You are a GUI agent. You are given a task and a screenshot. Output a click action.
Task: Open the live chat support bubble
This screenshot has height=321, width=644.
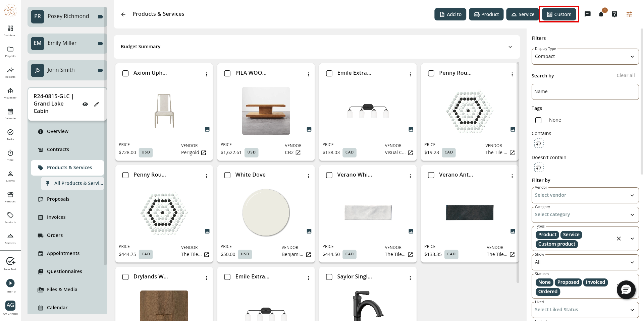626,290
